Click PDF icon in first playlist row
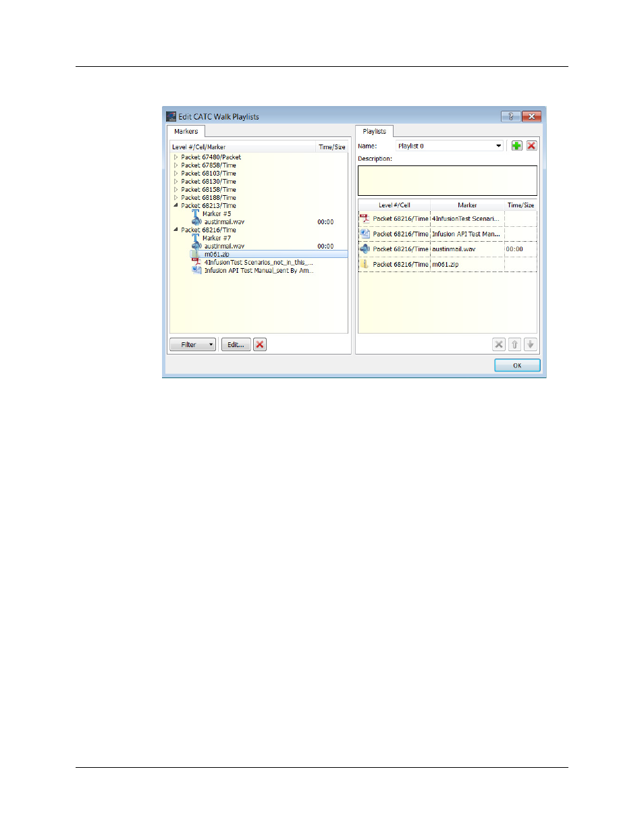Viewport: 644px width, 834px height. (x=365, y=218)
